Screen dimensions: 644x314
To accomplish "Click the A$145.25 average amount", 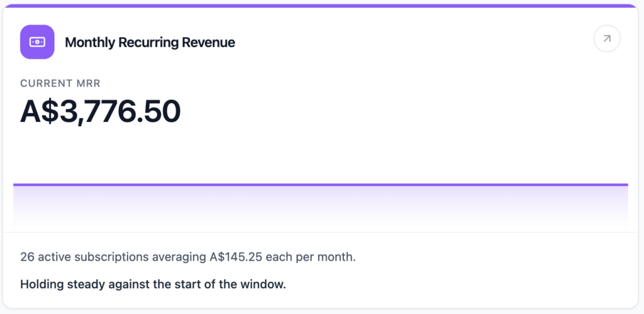I will pyautogui.click(x=236, y=257).
